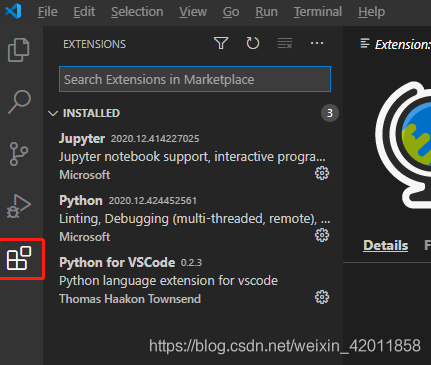Select the Jupyter extension entry
The height and width of the screenshot is (365, 431).
(x=193, y=156)
